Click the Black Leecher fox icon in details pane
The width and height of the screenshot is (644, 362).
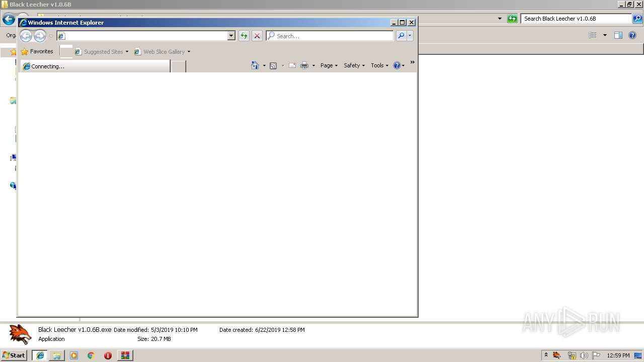pos(20,334)
